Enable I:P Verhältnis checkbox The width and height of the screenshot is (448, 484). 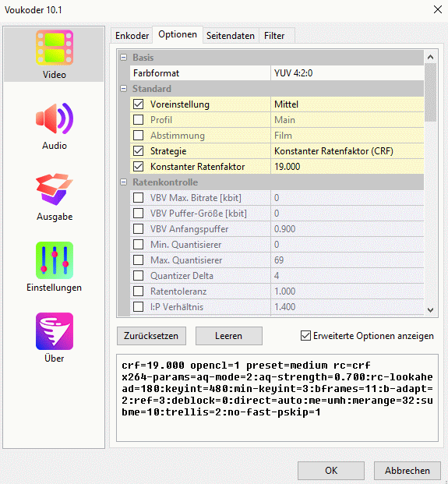click(x=138, y=306)
